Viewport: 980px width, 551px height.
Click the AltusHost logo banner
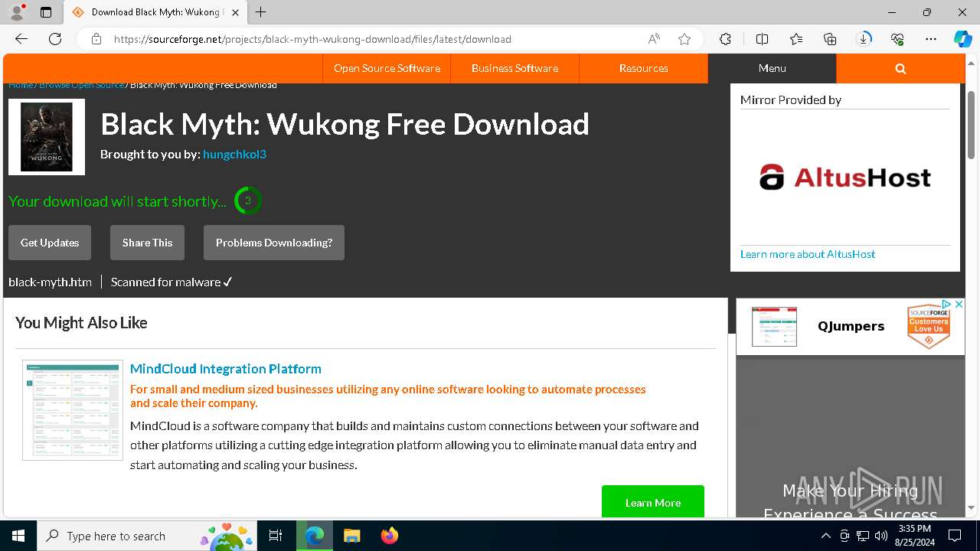(x=844, y=178)
